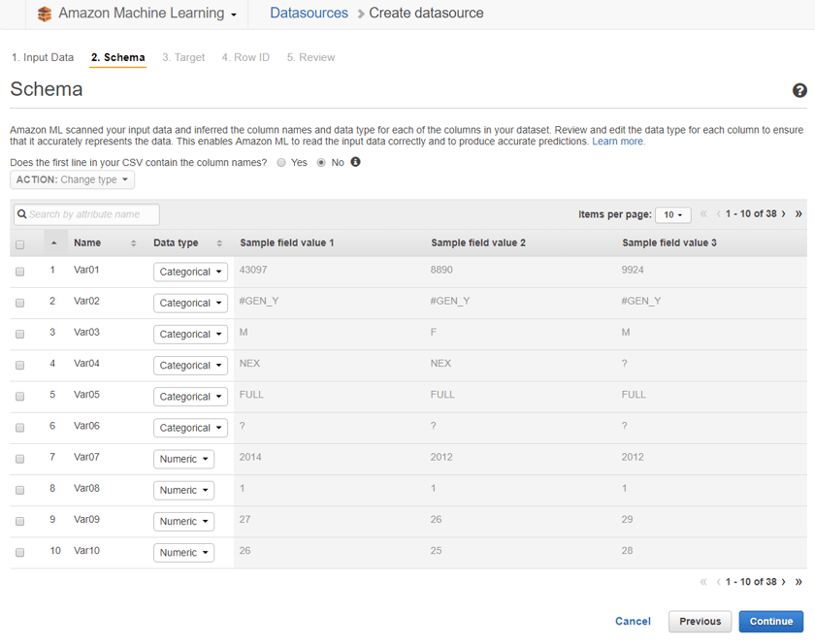Click Sample field value 2 column header

pyautogui.click(x=478, y=242)
